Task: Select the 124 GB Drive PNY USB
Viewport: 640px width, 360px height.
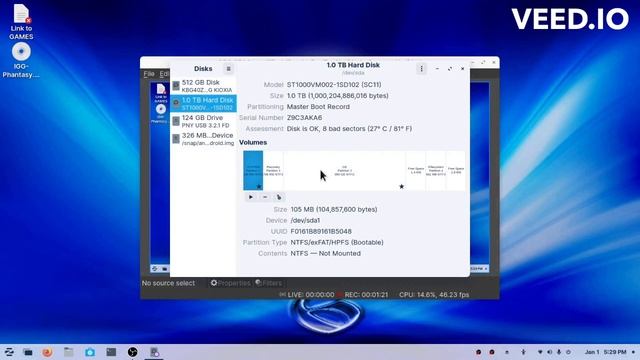Action: coord(203,121)
